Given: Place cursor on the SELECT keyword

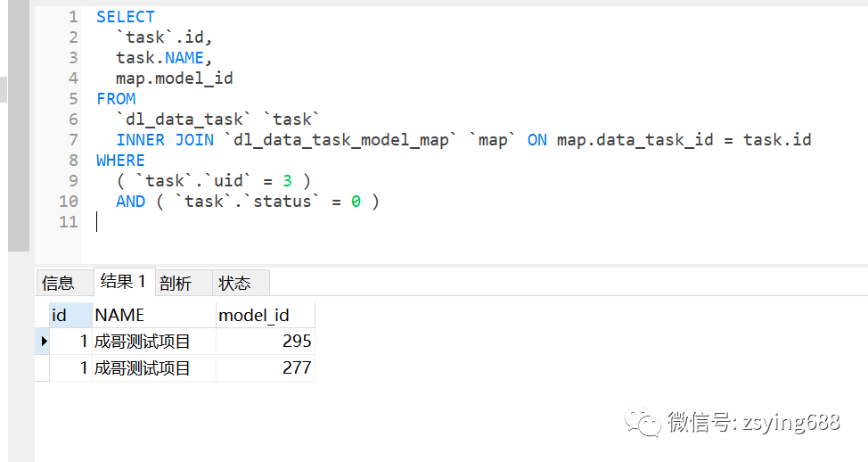Looking at the screenshot, I should [126, 17].
